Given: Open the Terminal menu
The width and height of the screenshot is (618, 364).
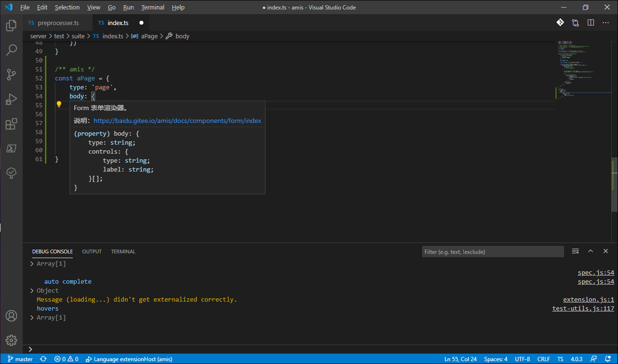Looking at the screenshot, I should (x=153, y=8).
